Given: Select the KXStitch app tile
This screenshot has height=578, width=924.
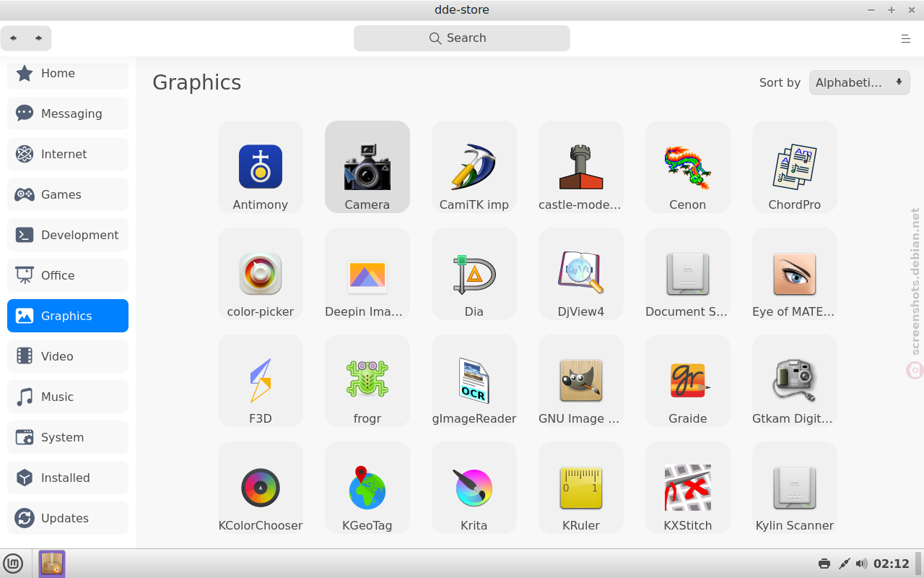Looking at the screenshot, I should (x=688, y=488).
